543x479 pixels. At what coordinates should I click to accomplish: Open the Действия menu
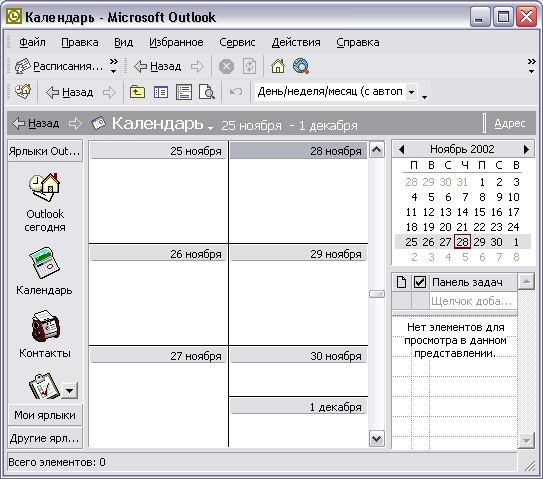(x=296, y=42)
